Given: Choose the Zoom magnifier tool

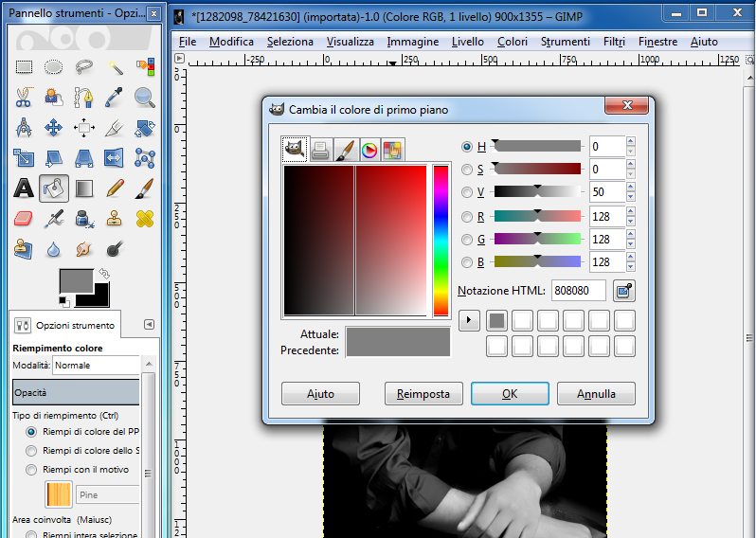Looking at the screenshot, I should [144, 97].
